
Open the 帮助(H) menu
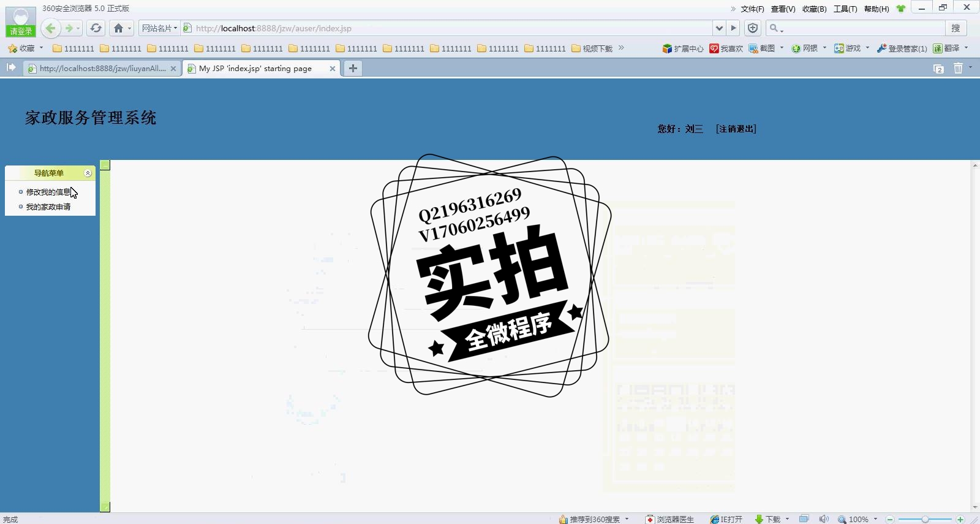[876, 9]
